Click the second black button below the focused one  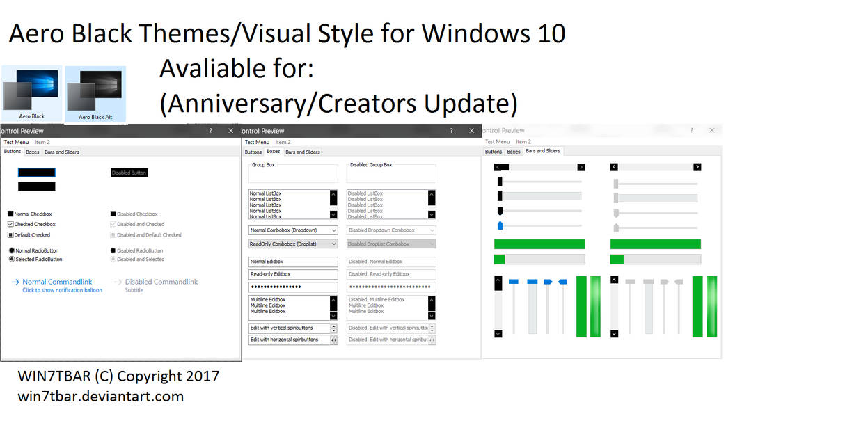[x=36, y=186]
